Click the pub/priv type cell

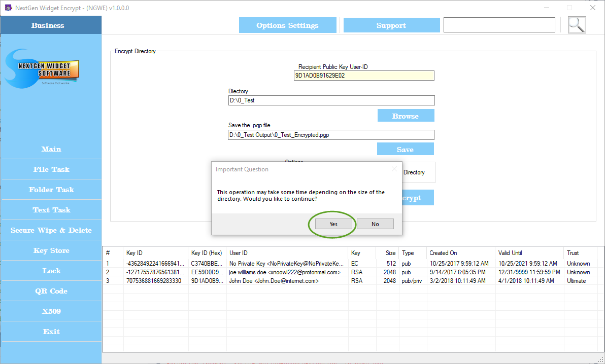coord(412,281)
